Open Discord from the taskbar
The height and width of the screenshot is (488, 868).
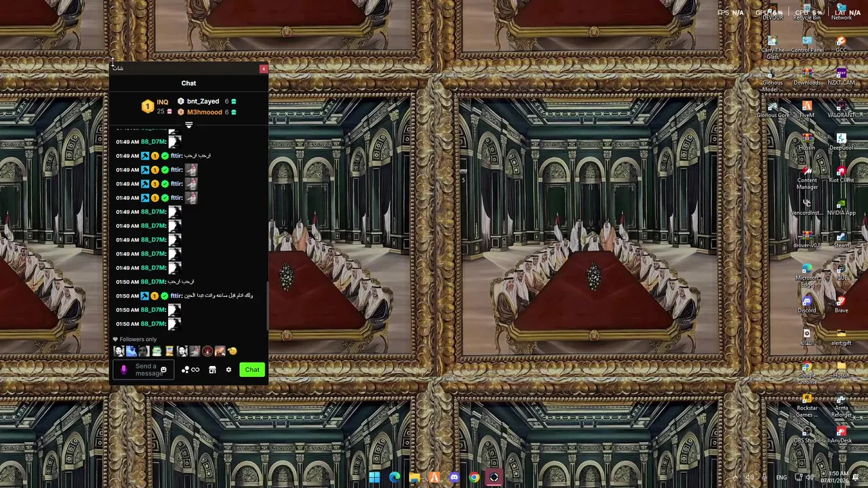click(x=454, y=478)
